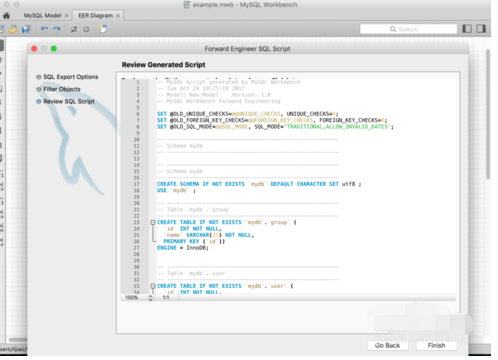Redo the last action in the toolbar

coord(57,29)
